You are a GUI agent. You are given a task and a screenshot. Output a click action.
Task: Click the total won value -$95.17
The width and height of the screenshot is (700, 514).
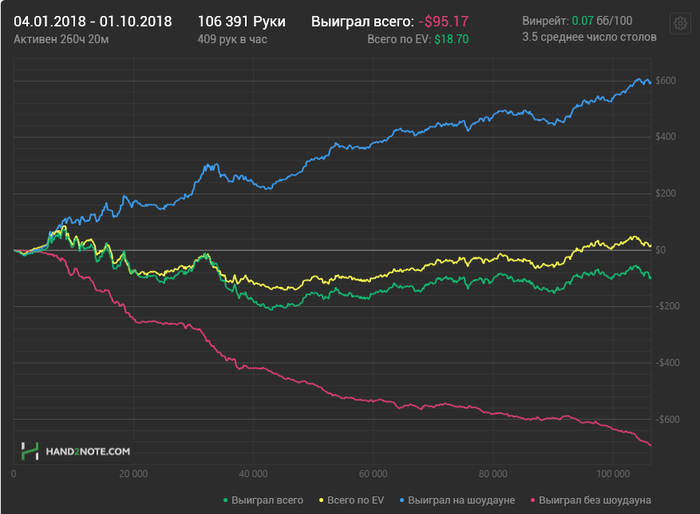click(443, 21)
